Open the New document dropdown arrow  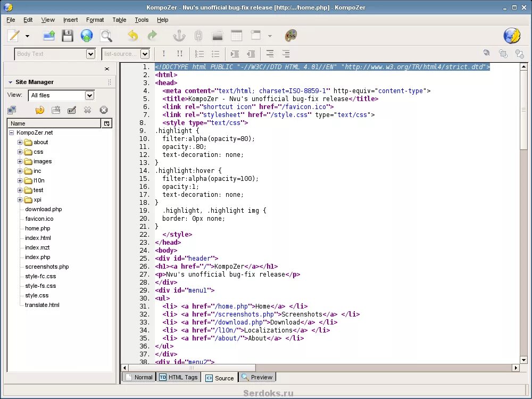(x=27, y=36)
